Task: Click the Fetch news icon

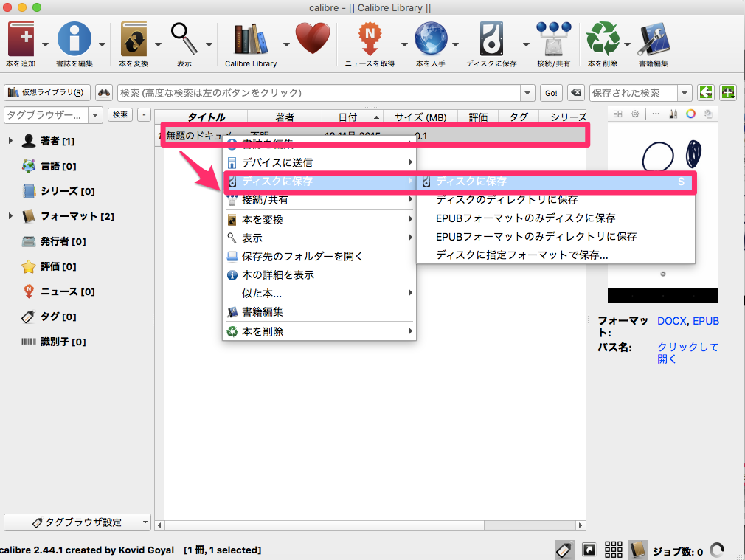Action: click(370, 38)
